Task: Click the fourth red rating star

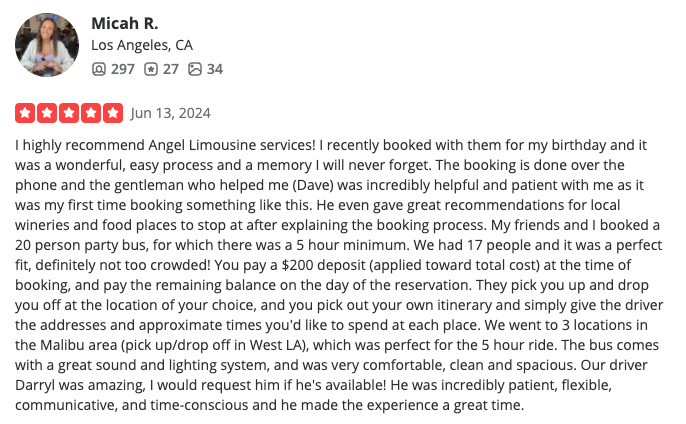Action: click(91, 113)
